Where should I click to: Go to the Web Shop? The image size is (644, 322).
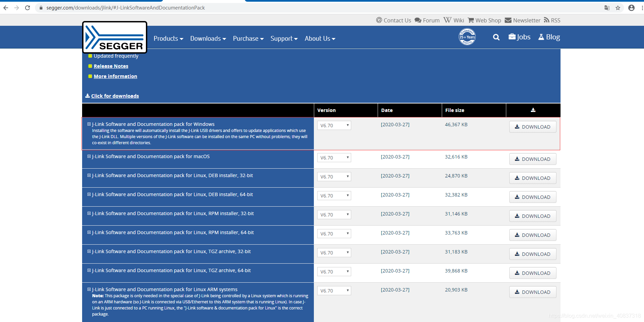485,20
